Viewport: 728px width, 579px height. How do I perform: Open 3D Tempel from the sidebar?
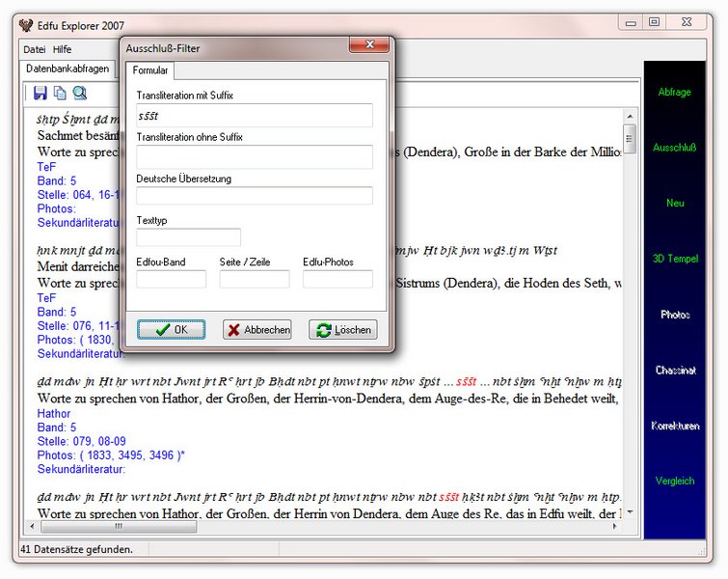(x=674, y=259)
